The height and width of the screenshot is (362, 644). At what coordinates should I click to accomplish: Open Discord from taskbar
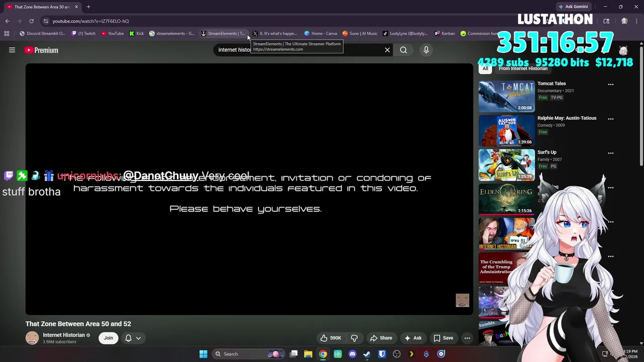pos(352,354)
